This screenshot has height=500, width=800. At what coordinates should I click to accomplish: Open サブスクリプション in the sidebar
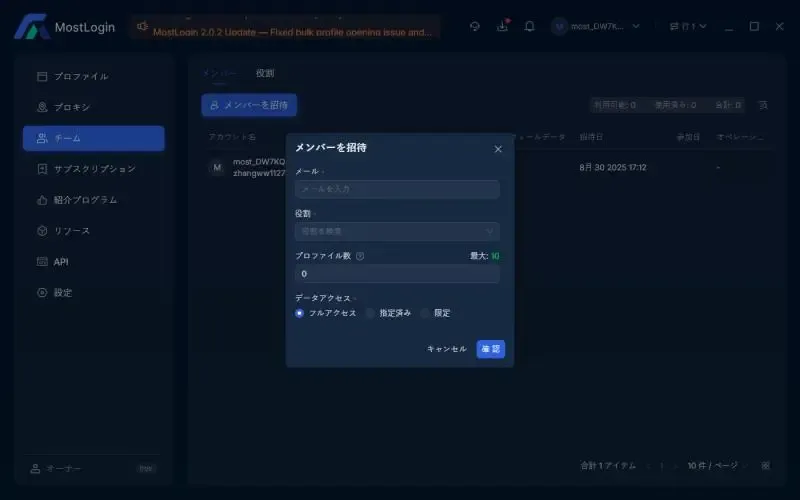coord(93,169)
